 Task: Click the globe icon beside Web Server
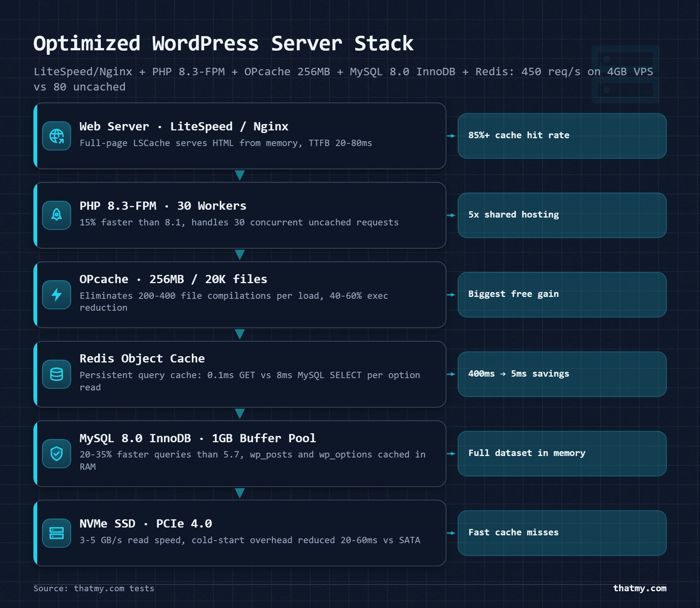pos(57,136)
